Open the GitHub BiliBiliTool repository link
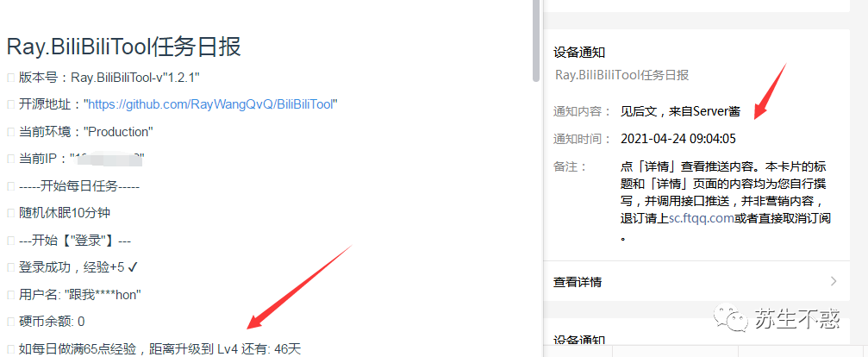 pos(211,104)
